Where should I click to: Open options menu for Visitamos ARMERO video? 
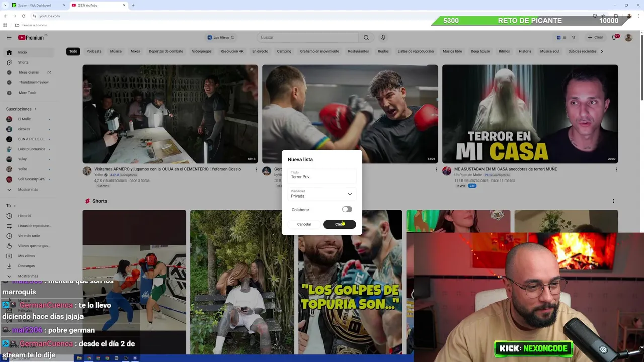click(x=256, y=170)
